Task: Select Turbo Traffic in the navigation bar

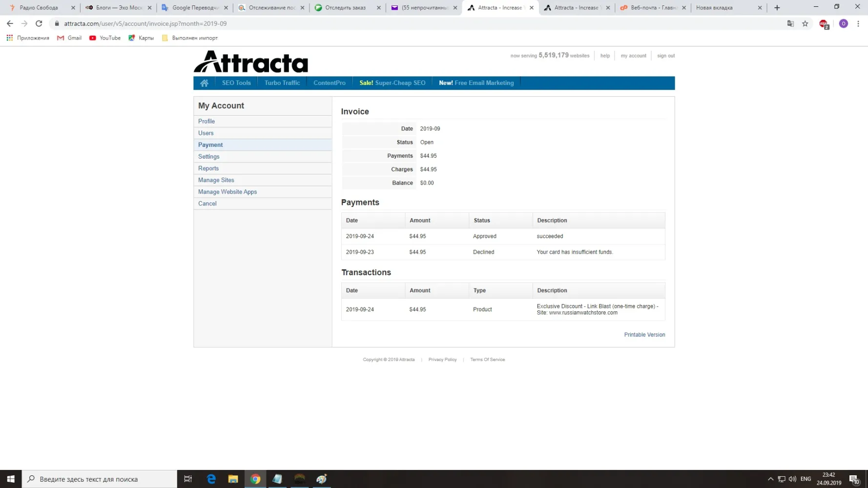Action: (x=282, y=83)
